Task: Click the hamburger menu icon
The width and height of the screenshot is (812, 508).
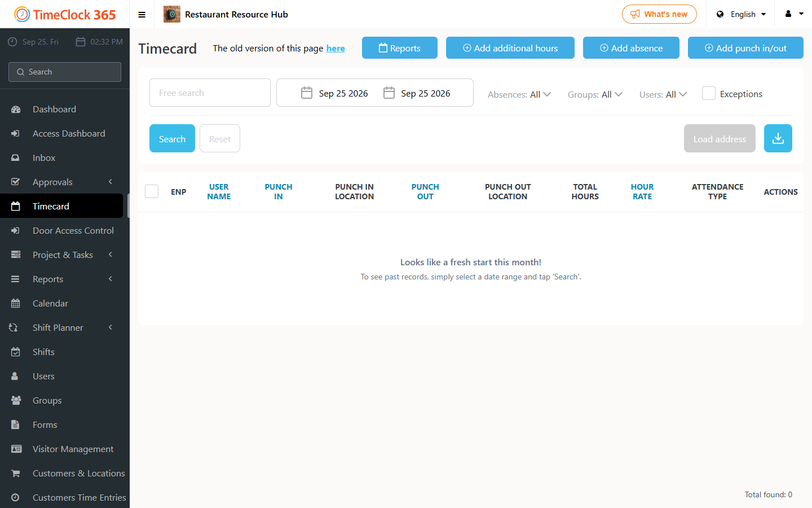Action: click(x=142, y=15)
